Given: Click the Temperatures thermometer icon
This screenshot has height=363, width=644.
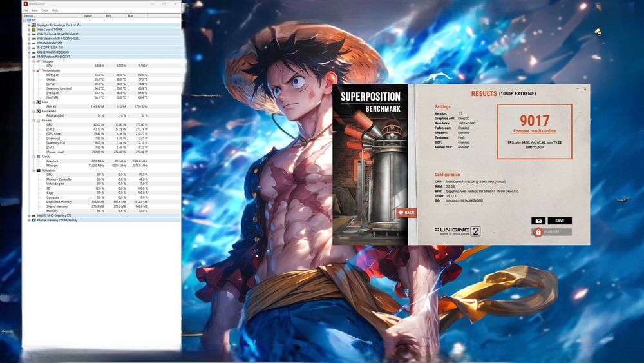Looking at the screenshot, I should 39,70.
